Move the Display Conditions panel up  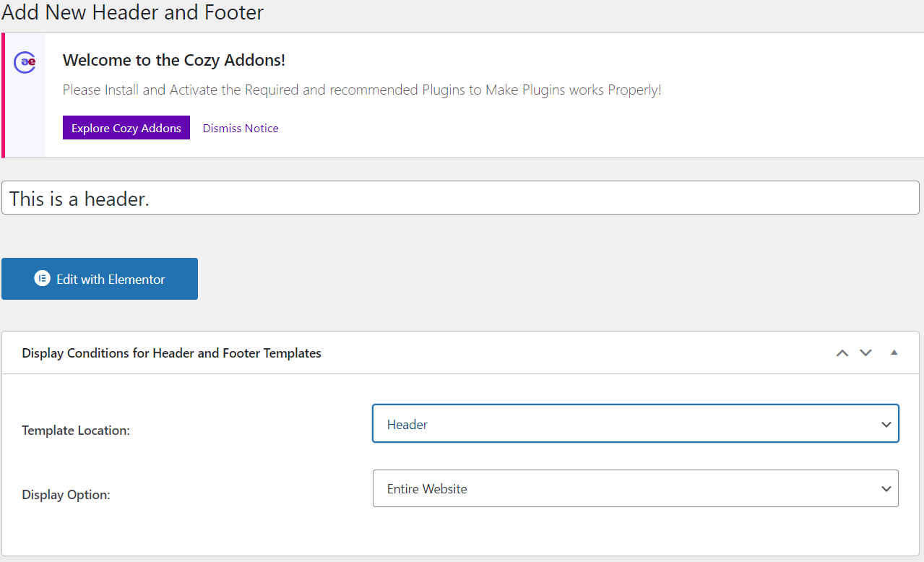(x=842, y=353)
